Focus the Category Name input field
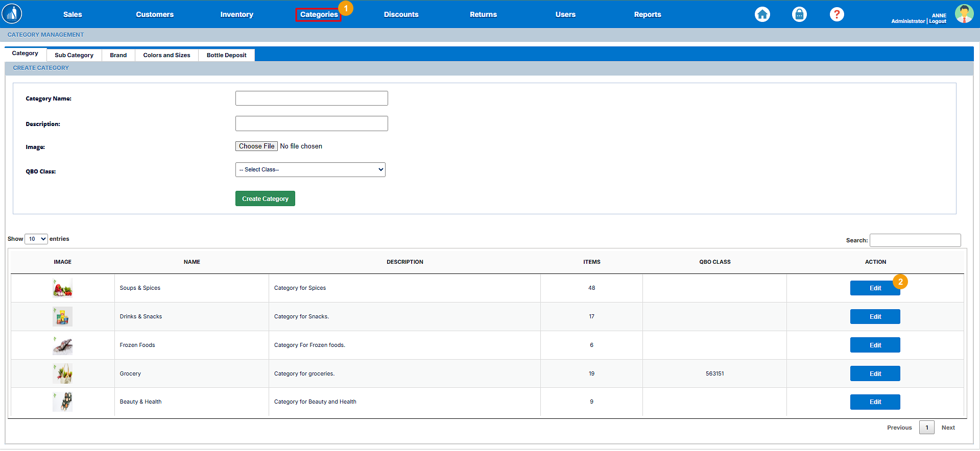Image resolution: width=980 pixels, height=451 pixels. (312, 98)
